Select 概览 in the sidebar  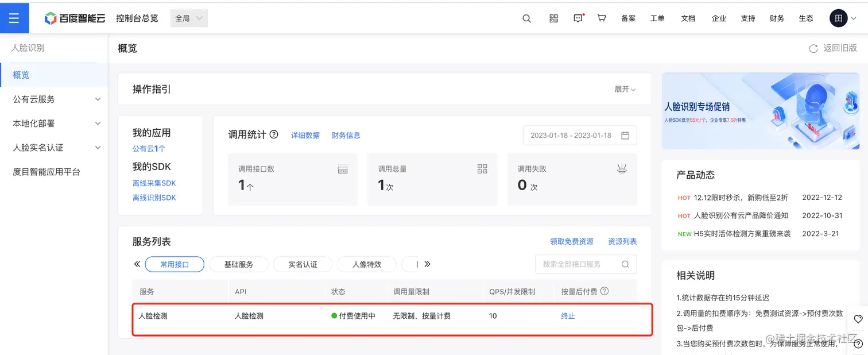click(x=54, y=75)
